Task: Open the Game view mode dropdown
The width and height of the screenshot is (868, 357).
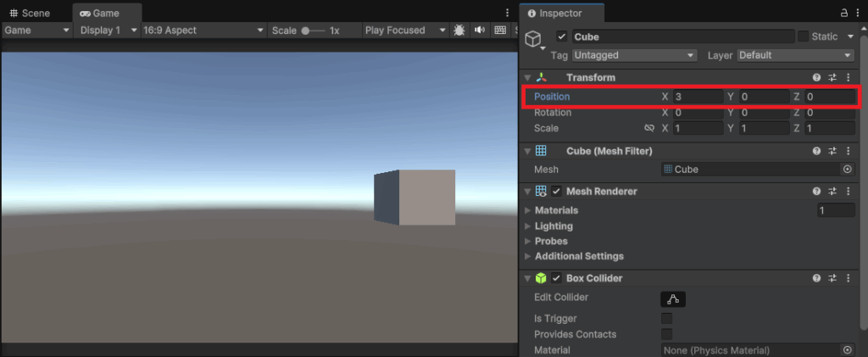Action: click(37, 31)
